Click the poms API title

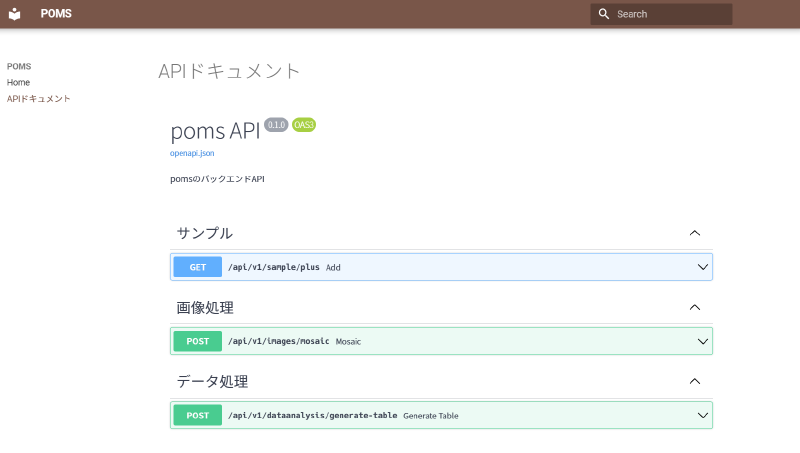215,131
